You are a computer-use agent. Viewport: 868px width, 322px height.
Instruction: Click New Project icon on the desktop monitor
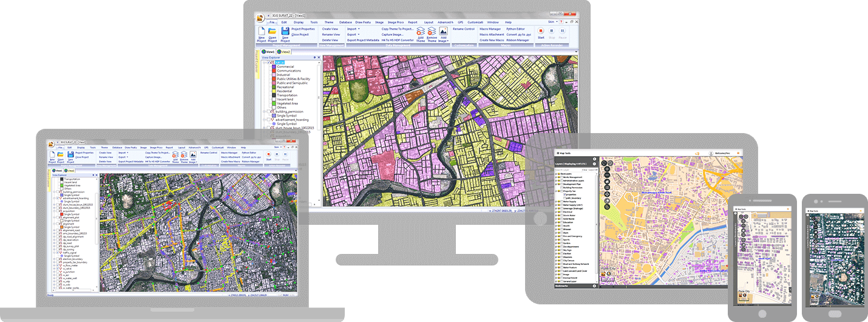point(262,32)
